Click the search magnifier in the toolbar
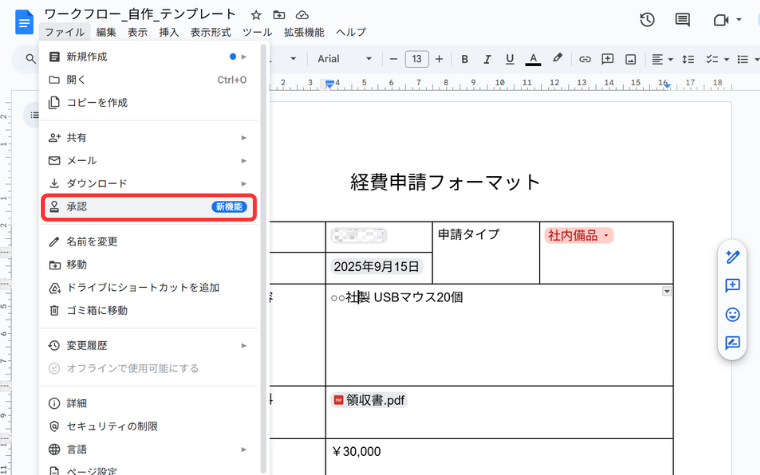The image size is (760, 475). pyautogui.click(x=31, y=59)
